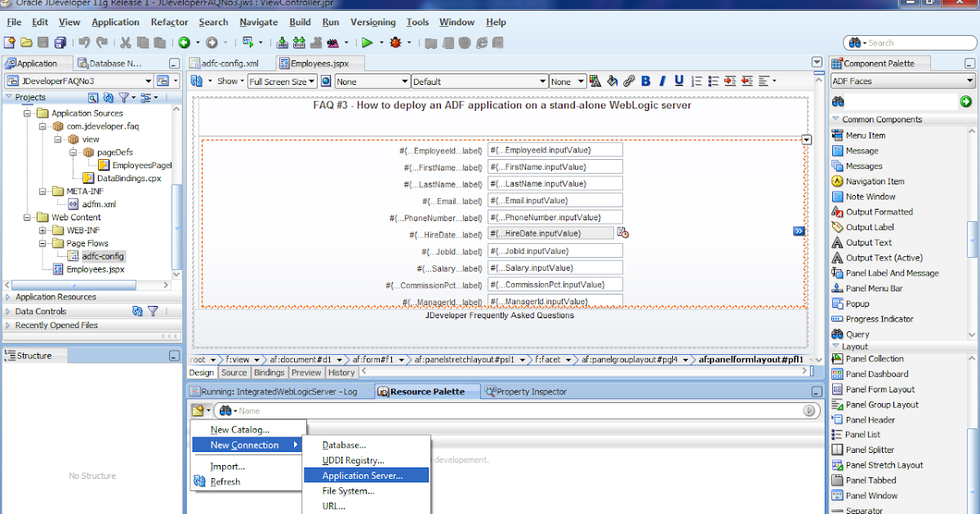This screenshot has height=514, width=980.
Task: Create a new file using the New icon
Action: [x=10, y=42]
